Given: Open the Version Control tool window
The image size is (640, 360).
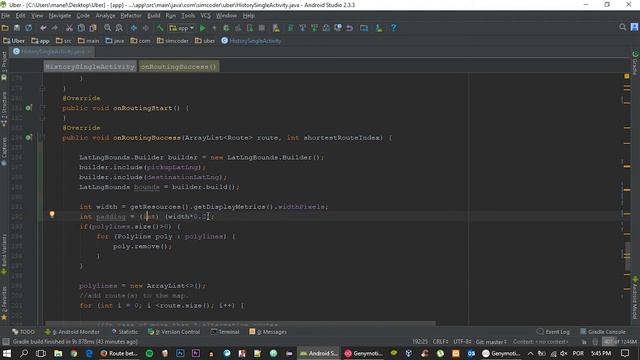Looking at the screenshot, I should click(x=174, y=332).
